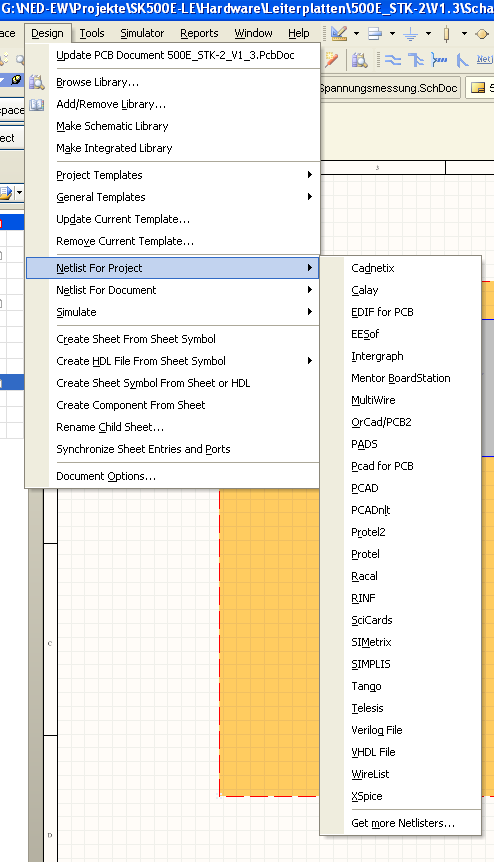The image size is (494, 862).
Task: Select the Place Net Label icon
Action: coord(484,59)
